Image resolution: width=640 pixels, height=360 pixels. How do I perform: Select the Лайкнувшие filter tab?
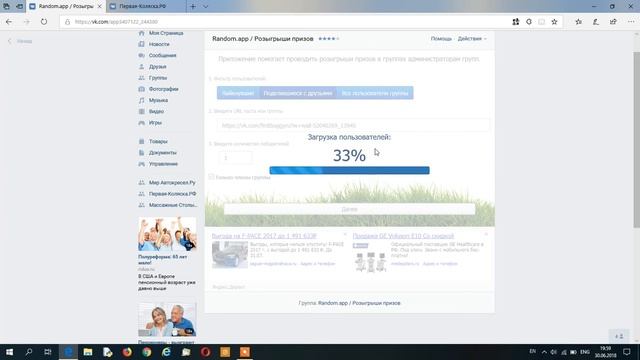238,93
